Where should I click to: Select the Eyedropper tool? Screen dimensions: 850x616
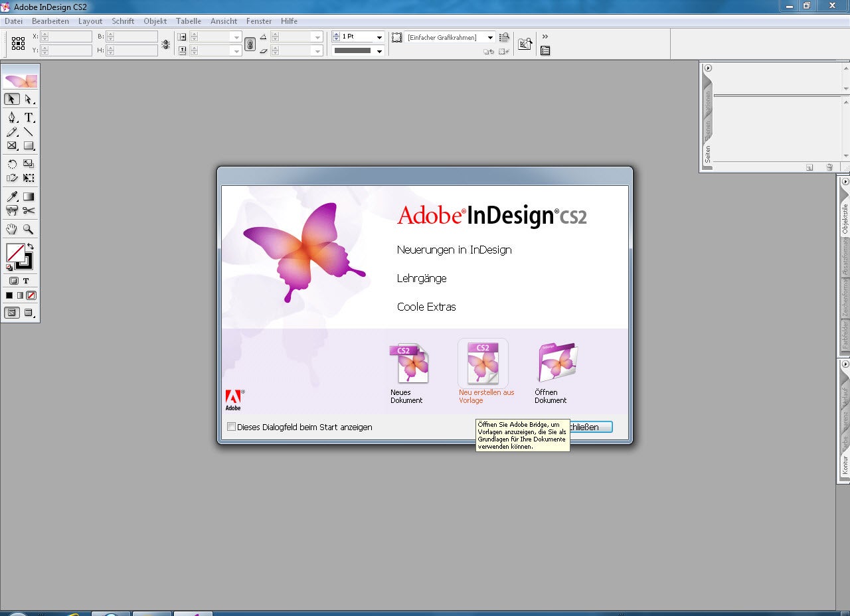coord(12,196)
